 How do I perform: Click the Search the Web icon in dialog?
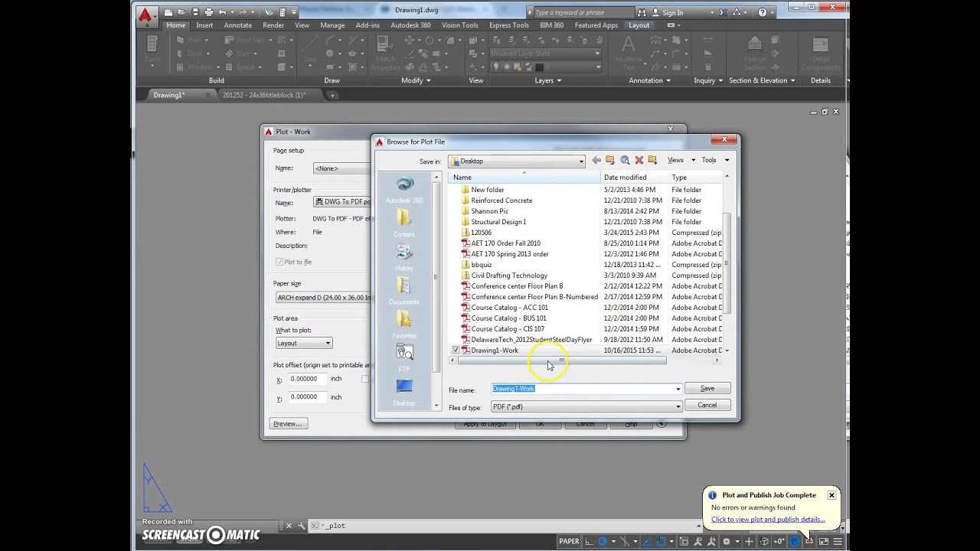click(625, 160)
